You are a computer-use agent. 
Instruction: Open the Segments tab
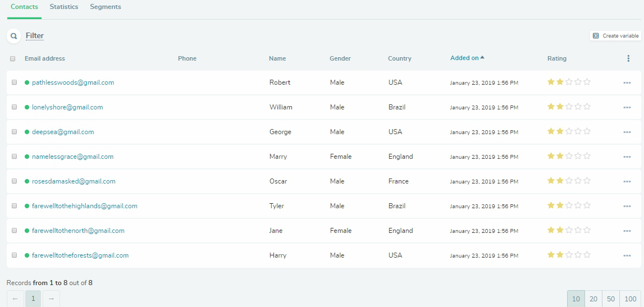(x=106, y=7)
